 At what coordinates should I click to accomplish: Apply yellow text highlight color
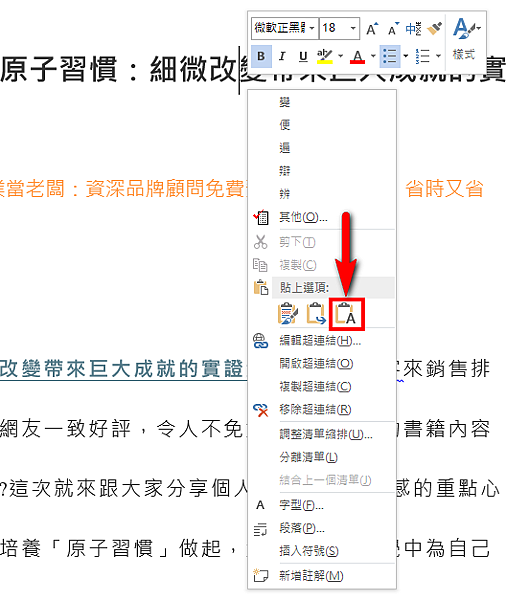click(x=325, y=56)
